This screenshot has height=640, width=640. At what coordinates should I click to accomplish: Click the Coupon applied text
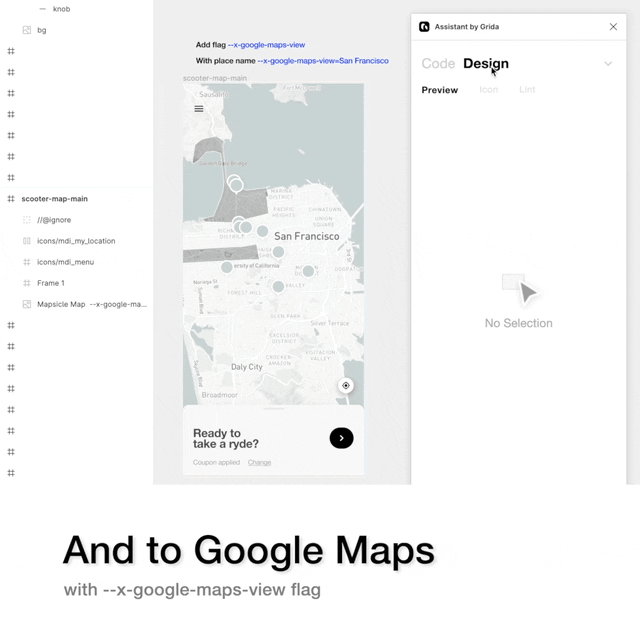click(x=216, y=462)
